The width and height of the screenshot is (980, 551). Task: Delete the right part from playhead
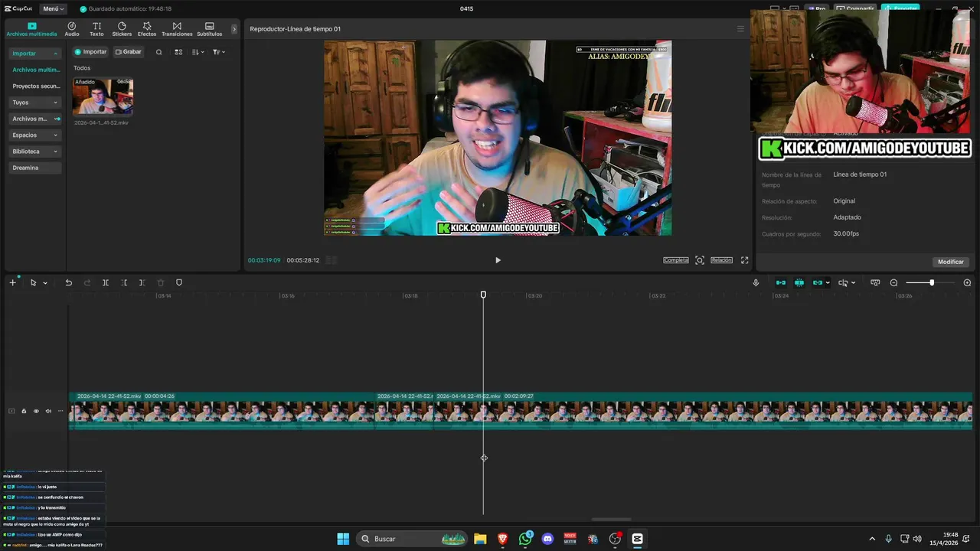pos(142,282)
